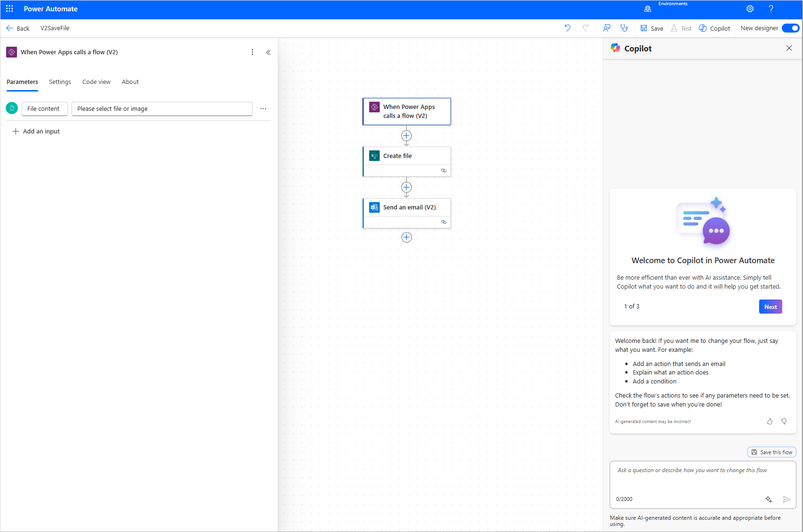Edit 'Please select file or image' field
This screenshot has width=803, height=532.
pyautogui.click(x=162, y=109)
